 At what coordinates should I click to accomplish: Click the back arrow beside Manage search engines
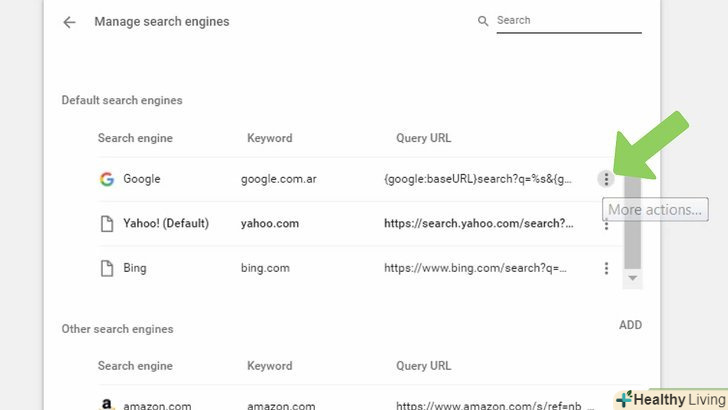(x=69, y=22)
